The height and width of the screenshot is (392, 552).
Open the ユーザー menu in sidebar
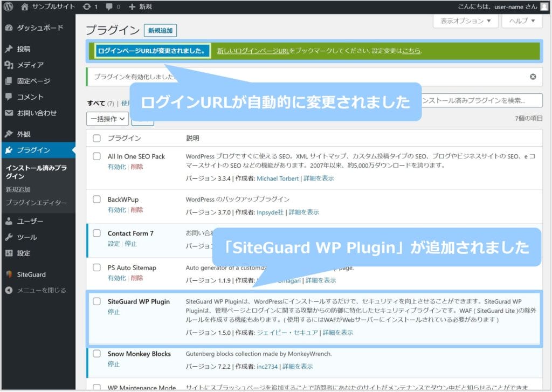coord(30,221)
